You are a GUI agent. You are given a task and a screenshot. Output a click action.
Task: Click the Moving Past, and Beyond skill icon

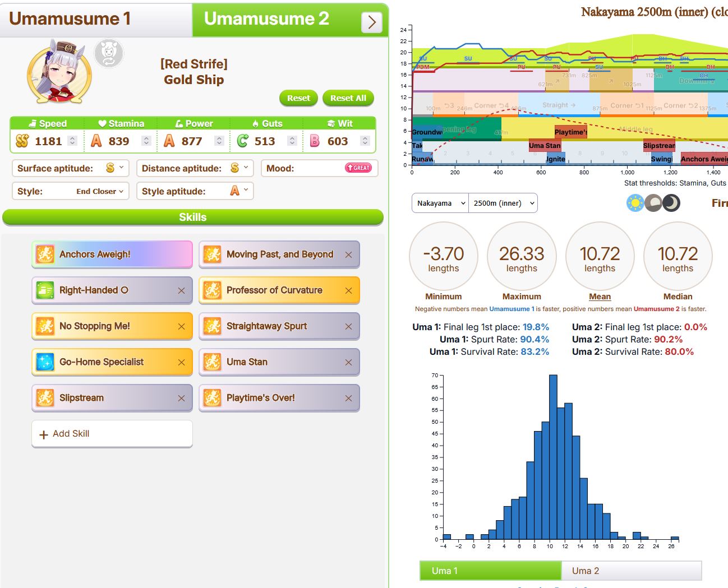pyautogui.click(x=212, y=254)
